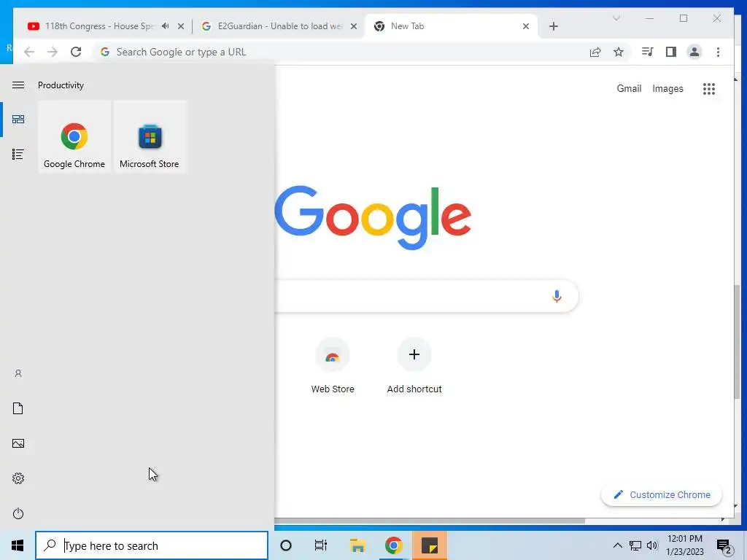Open Chrome profile avatar

pos(694,52)
